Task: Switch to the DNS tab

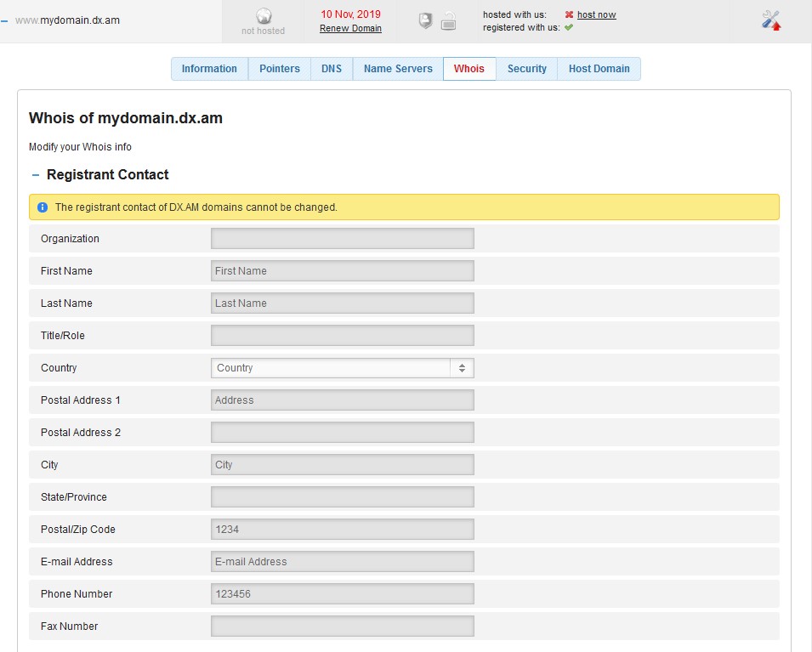Action: coord(331,69)
